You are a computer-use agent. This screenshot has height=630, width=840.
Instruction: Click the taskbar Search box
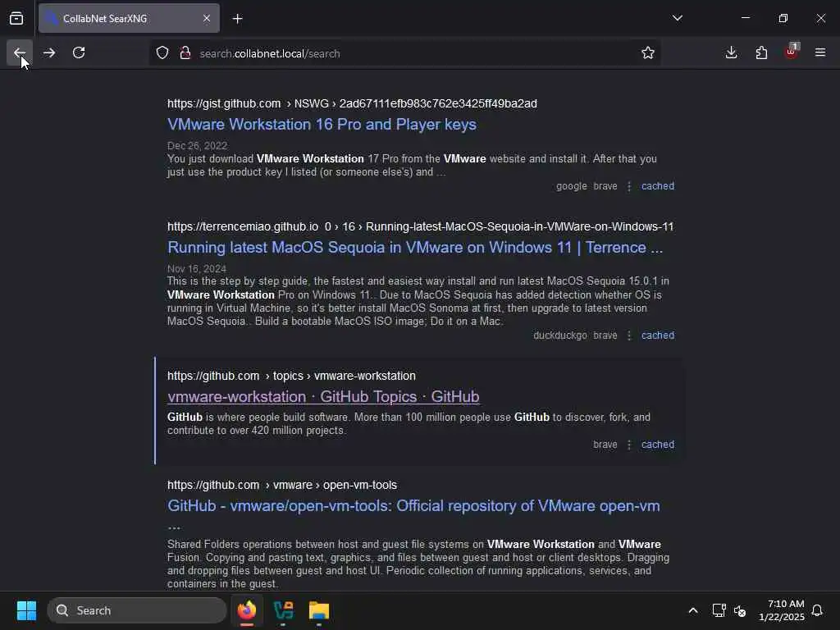[x=137, y=610]
